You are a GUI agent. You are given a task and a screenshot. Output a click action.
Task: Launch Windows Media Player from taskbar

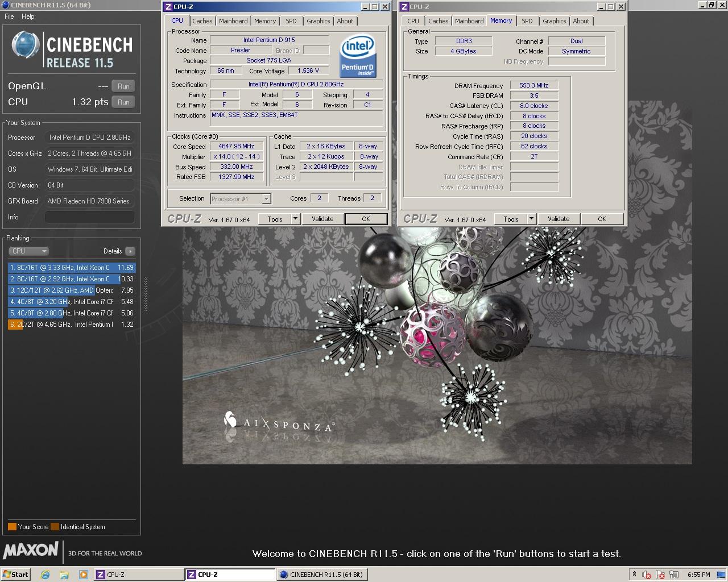point(83,575)
